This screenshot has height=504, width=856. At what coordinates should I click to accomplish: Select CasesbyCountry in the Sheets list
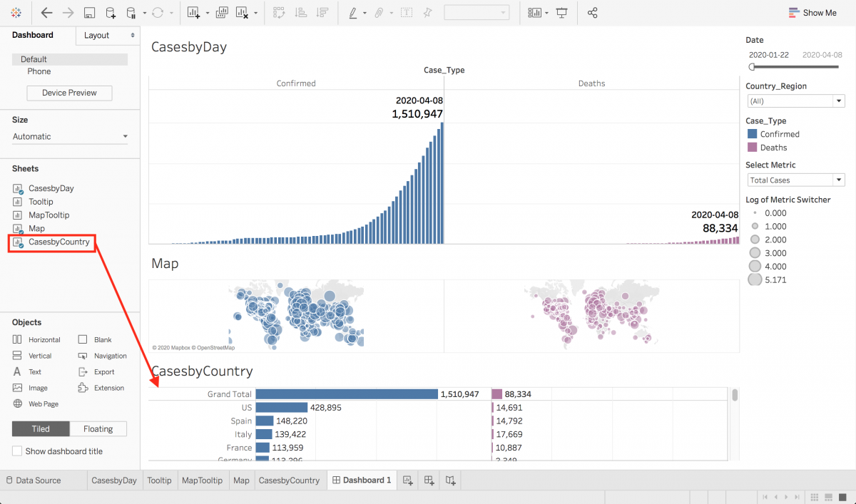(x=59, y=242)
